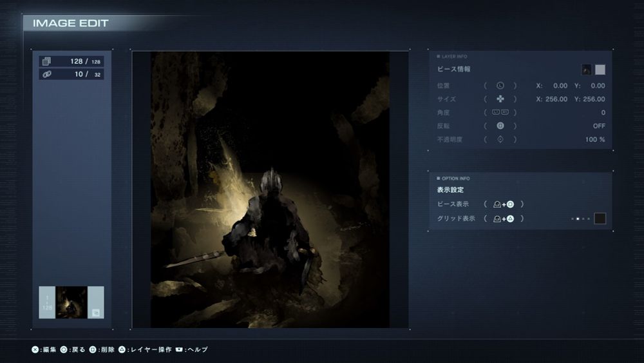
Task: Click the position X value 0.00
Action: click(x=560, y=86)
